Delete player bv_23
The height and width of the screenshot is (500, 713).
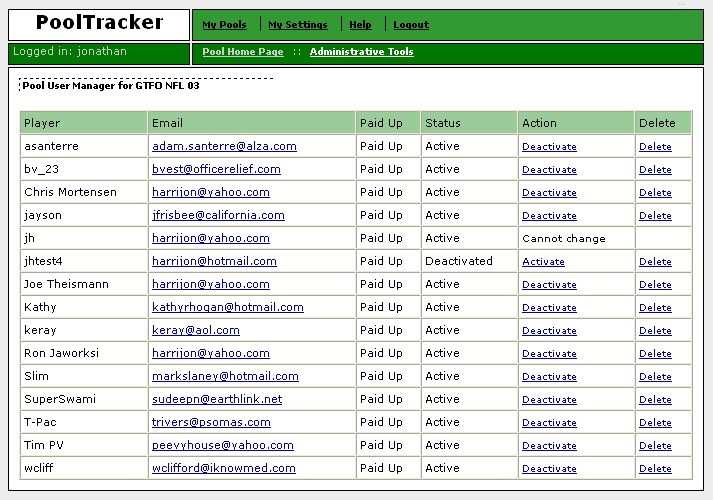coord(655,170)
